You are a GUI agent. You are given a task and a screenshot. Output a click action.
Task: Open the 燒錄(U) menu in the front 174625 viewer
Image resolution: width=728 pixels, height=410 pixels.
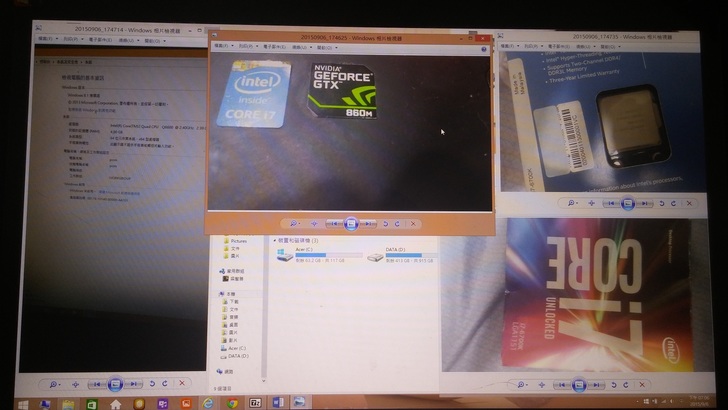coord(301,47)
